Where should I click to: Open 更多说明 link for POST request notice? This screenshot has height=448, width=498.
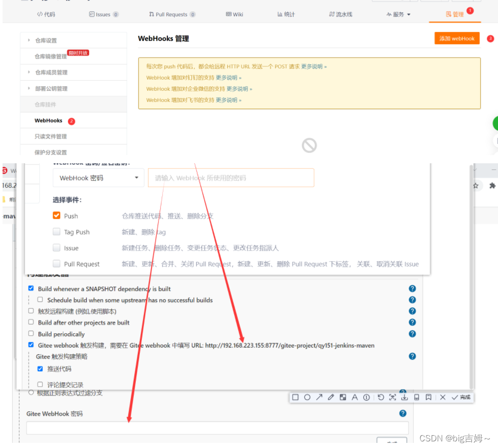314,66
